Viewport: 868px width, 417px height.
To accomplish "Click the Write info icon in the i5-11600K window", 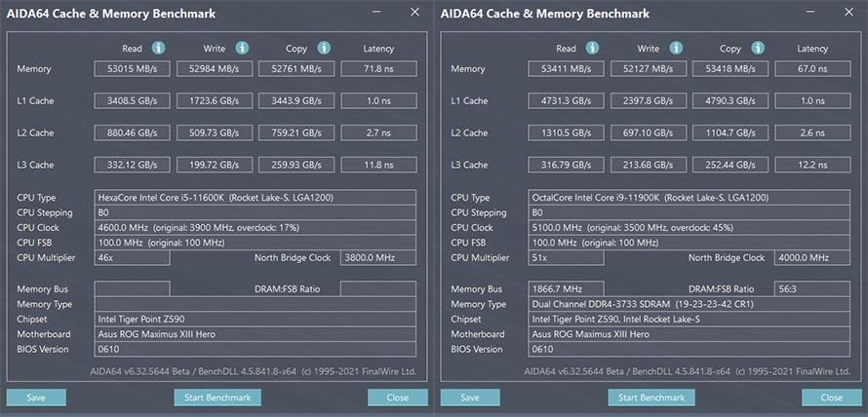I will tap(241, 48).
